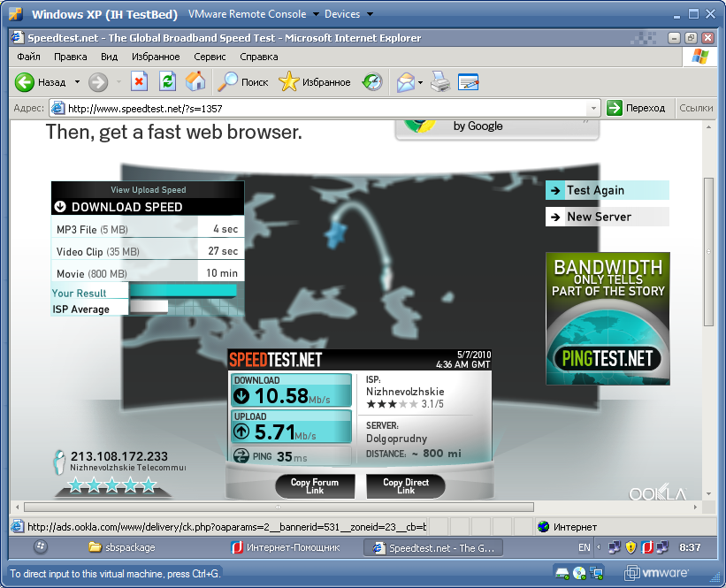The image size is (726, 588).
Task: Click the VMware network adapter device icon
Action: tap(596, 574)
